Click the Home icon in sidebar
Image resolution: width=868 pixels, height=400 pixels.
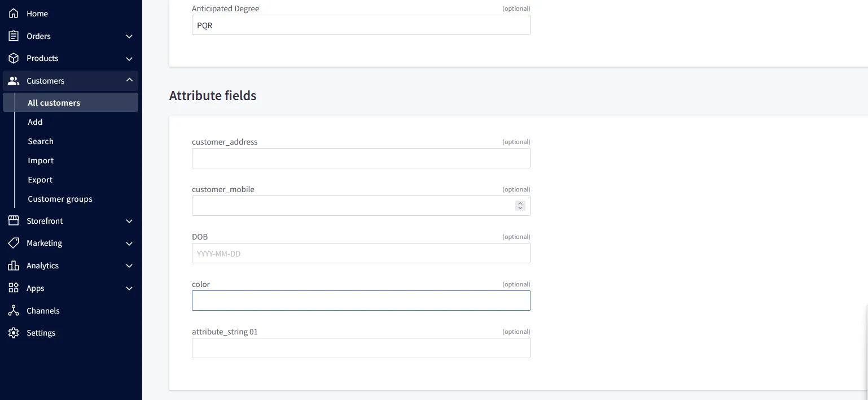click(14, 13)
